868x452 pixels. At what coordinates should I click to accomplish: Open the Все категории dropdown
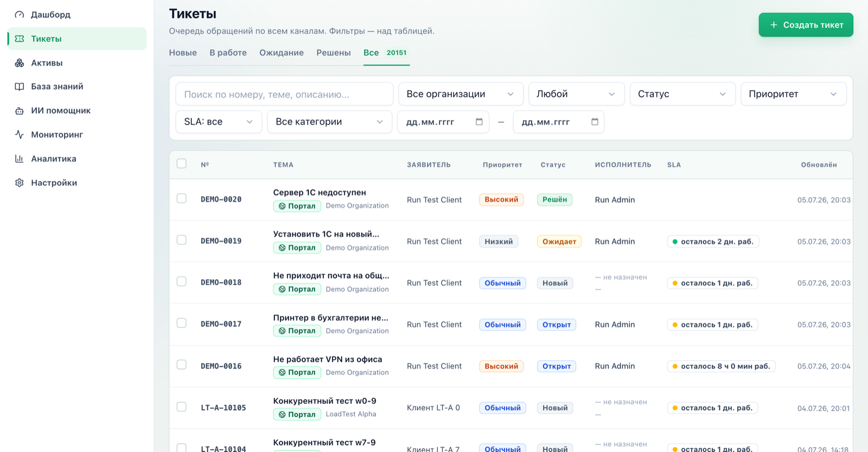pyautogui.click(x=329, y=122)
